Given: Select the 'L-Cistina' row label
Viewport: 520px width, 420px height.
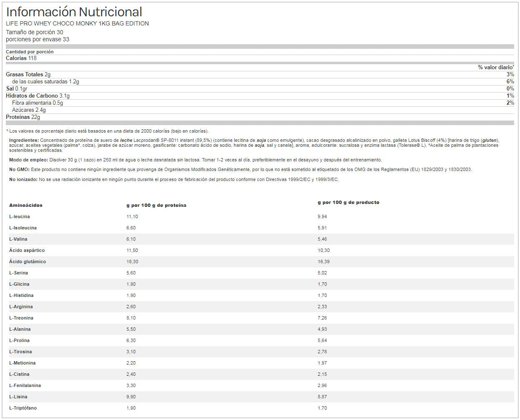Looking at the screenshot, I should pyautogui.click(x=19, y=374).
